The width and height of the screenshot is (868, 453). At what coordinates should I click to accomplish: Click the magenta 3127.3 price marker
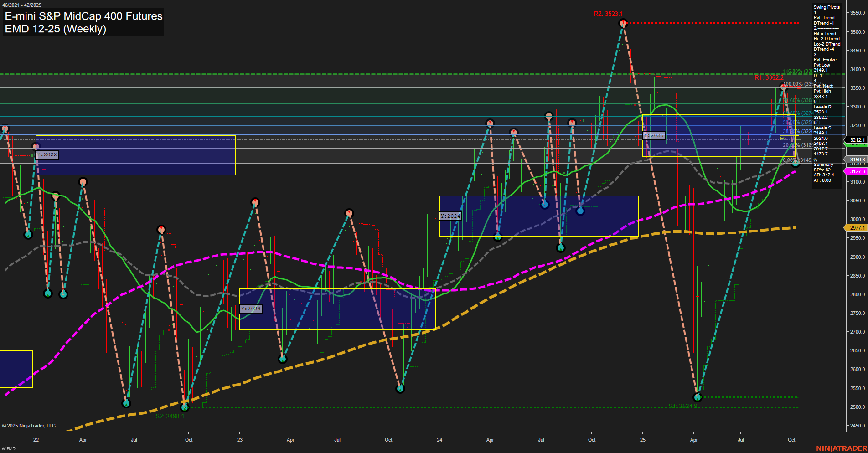coord(856,171)
